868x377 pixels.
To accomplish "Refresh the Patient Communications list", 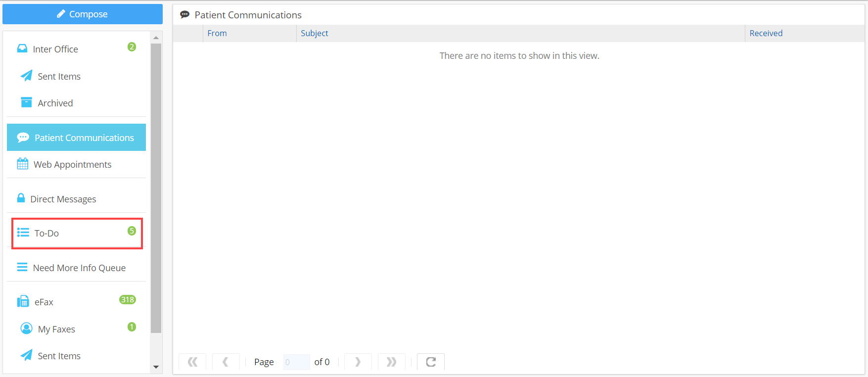I will click(x=431, y=362).
